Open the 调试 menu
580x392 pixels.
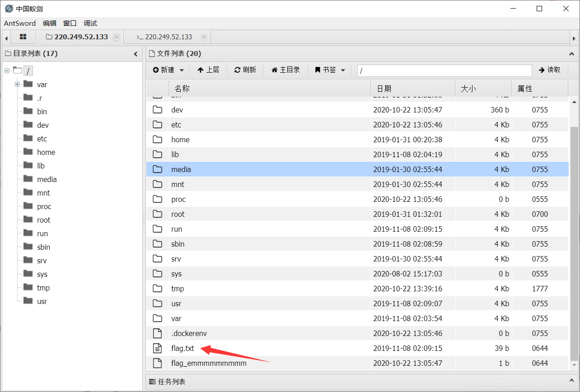[x=90, y=23]
